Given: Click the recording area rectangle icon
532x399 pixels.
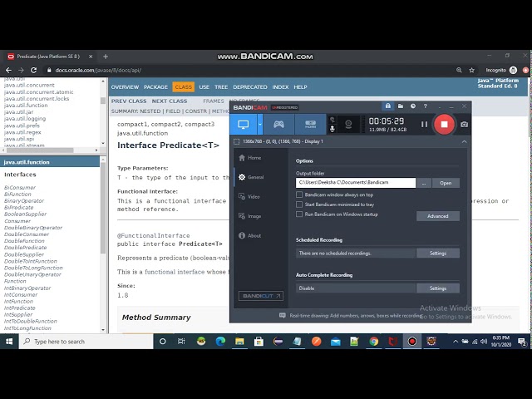Looking at the screenshot, I should [x=236, y=141].
